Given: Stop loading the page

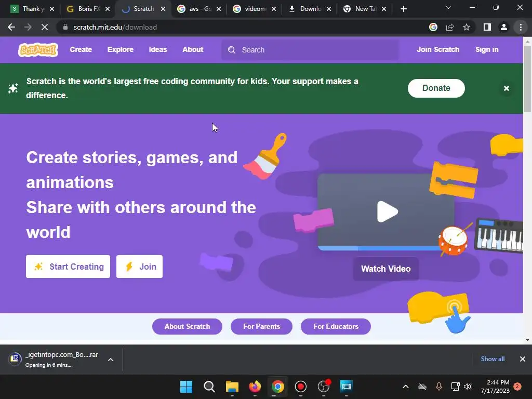Looking at the screenshot, I should tap(45, 27).
